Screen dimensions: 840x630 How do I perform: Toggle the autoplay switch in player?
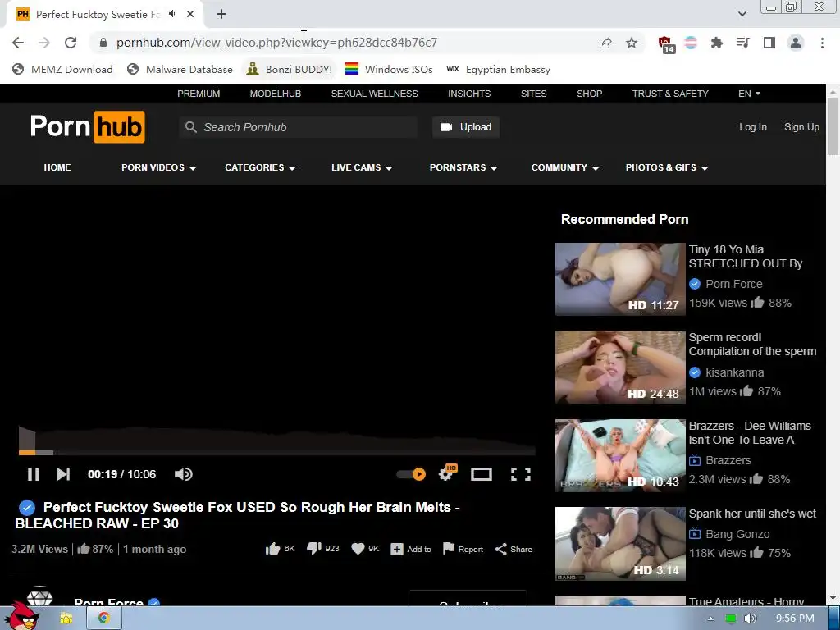[x=411, y=474]
